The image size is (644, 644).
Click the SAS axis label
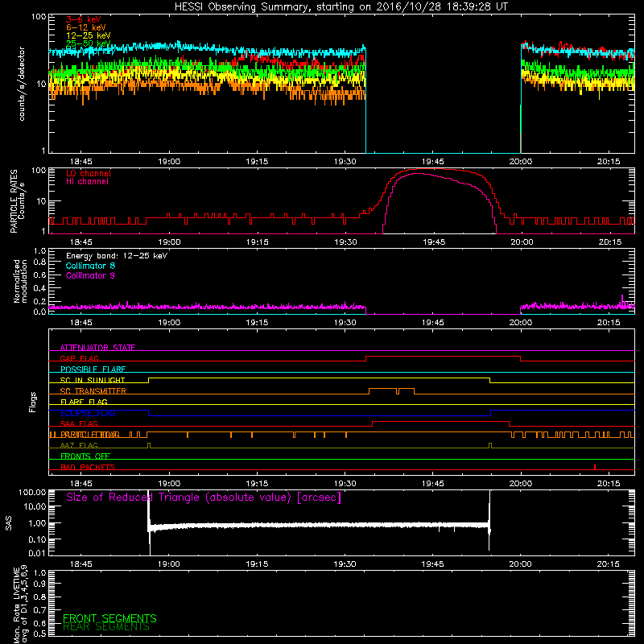[8, 523]
